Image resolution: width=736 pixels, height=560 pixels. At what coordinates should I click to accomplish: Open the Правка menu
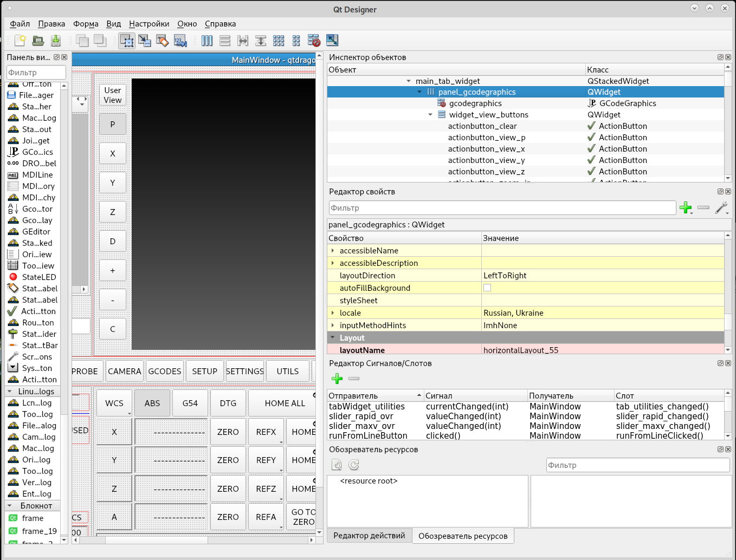click(x=51, y=24)
